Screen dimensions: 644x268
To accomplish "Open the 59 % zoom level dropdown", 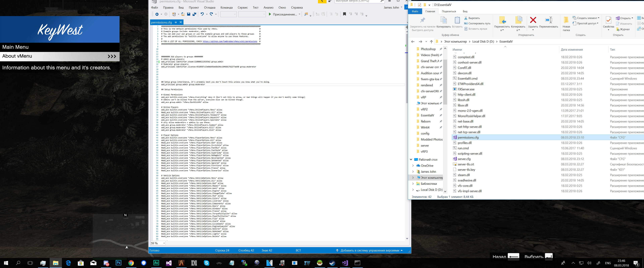I will click(x=164, y=243).
